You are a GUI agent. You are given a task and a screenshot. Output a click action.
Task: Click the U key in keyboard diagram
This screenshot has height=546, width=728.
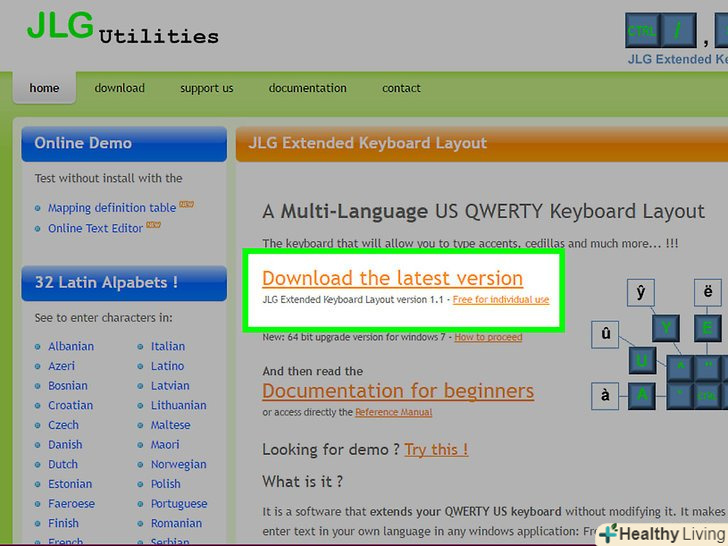coord(642,360)
